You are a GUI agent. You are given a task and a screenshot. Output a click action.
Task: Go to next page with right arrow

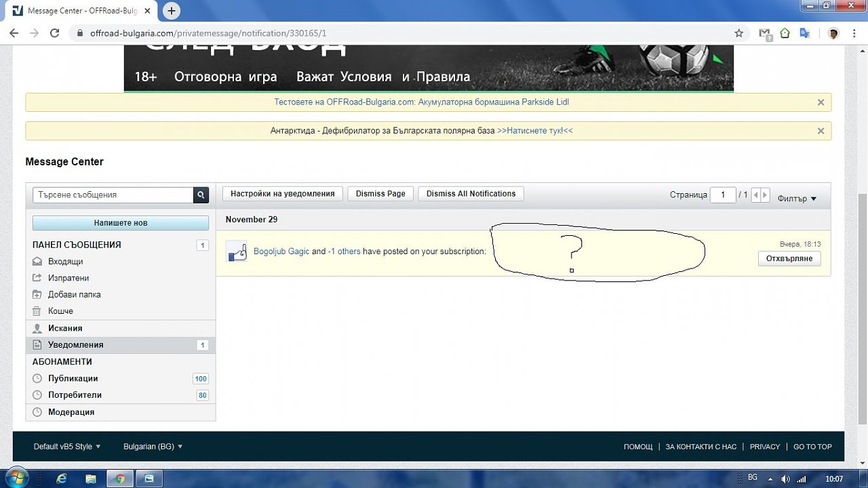766,195
